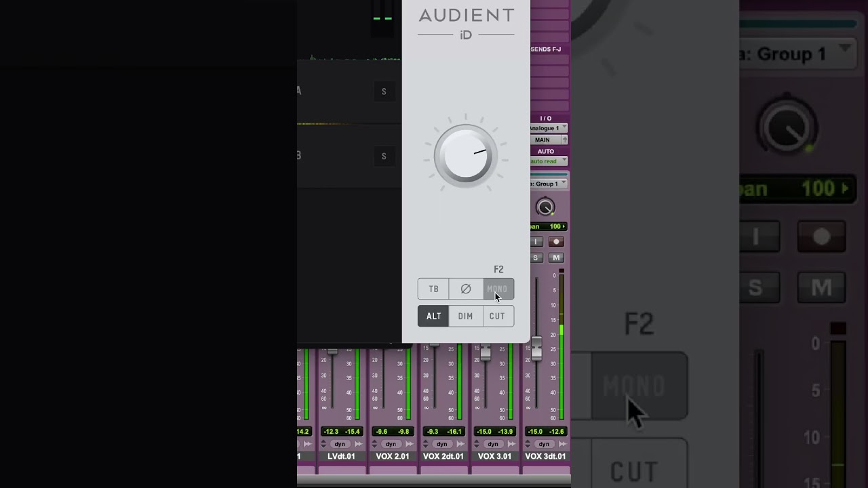Click the -15.0 -13.9 level readout
Screen dimensions: 868x488
494,432
